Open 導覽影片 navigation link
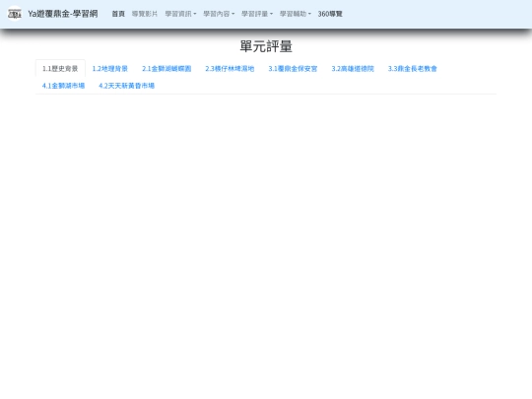 coord(145,14)
